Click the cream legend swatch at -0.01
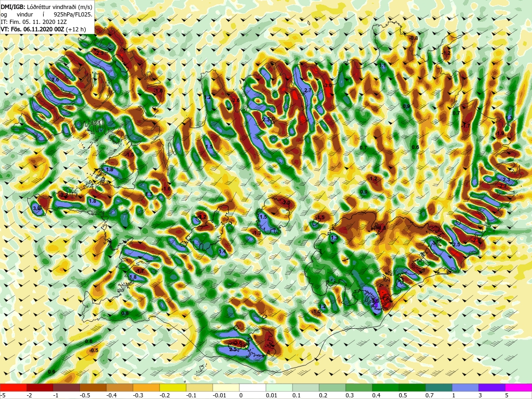The height and width of the screenshot is (399, 532). click(x=226, y=387)
